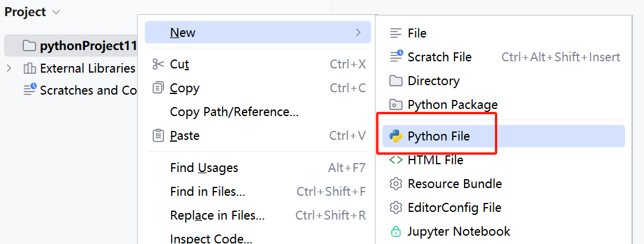Click the EditorConfig File gear icon
Image resolution: width=644 pixels, height=244 pixels.
pos(396,207)
